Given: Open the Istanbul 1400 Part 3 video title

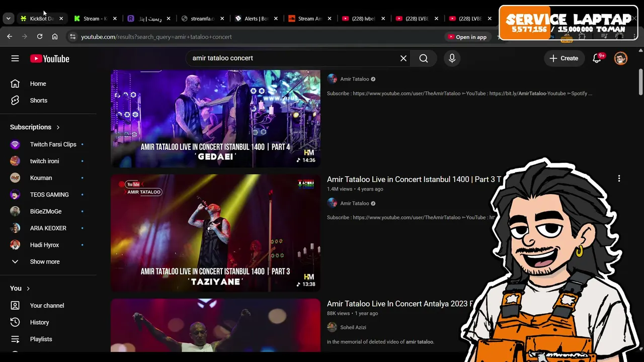Looking at the screenshot, I should (414, 179).
